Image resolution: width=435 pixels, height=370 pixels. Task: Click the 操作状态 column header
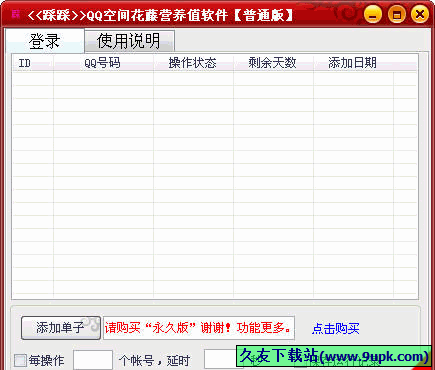pyautogui.click(x=193, y=63)
